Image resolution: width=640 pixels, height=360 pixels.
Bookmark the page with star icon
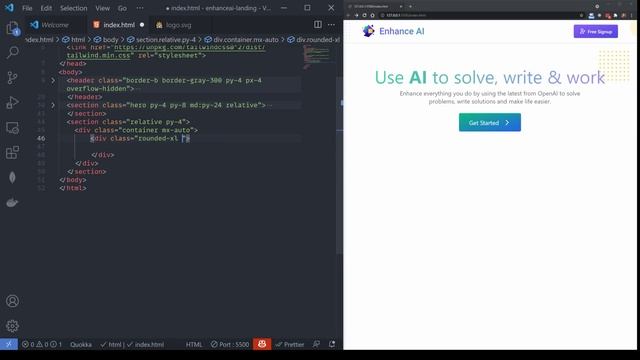point(582,16)
